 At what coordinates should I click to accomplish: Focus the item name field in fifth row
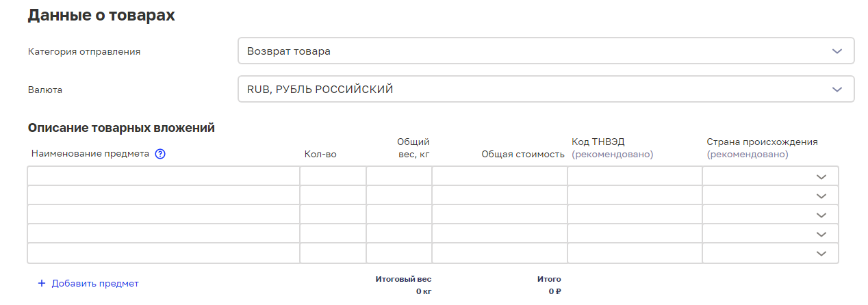click(164, 253)
